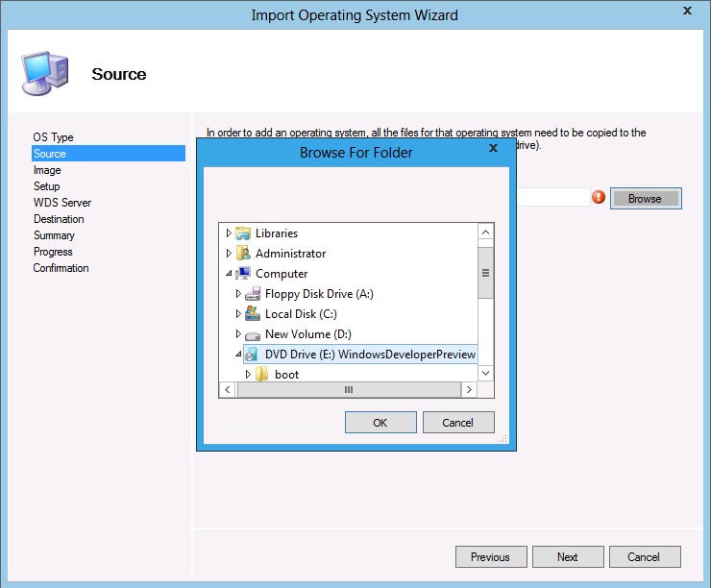This screenshot has width=711, height=588.
Task: Click the folder tree horizontal scrollbar thumb
Action: tap(348, 390)
